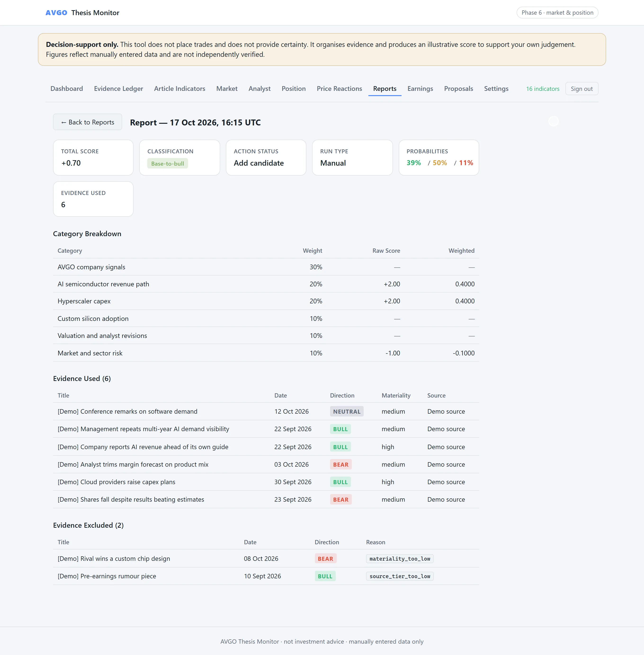Select Market and sector risk row
The width and height of the screenshot is (644, 655).
click(x=266, y=353)
